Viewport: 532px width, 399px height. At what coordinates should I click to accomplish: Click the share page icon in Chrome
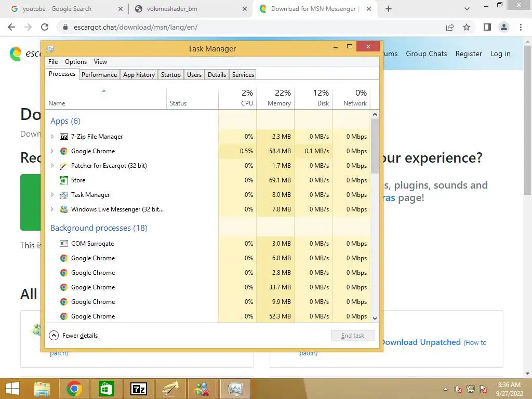[x=450, y=27]
